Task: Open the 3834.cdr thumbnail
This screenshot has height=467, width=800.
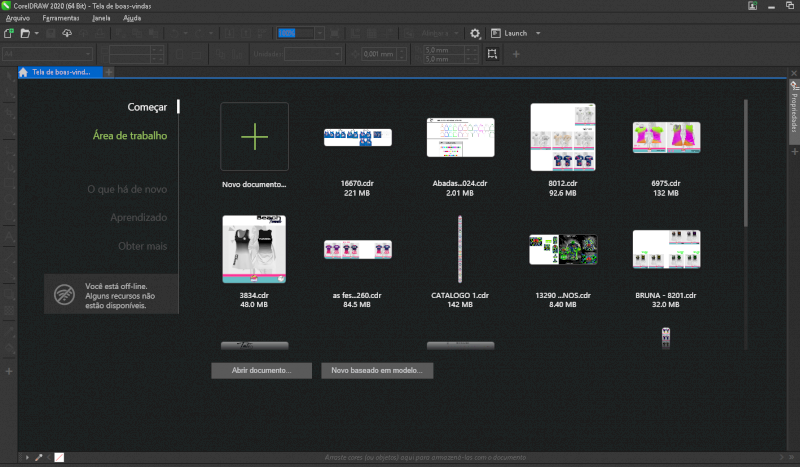Action: [254, 248]
